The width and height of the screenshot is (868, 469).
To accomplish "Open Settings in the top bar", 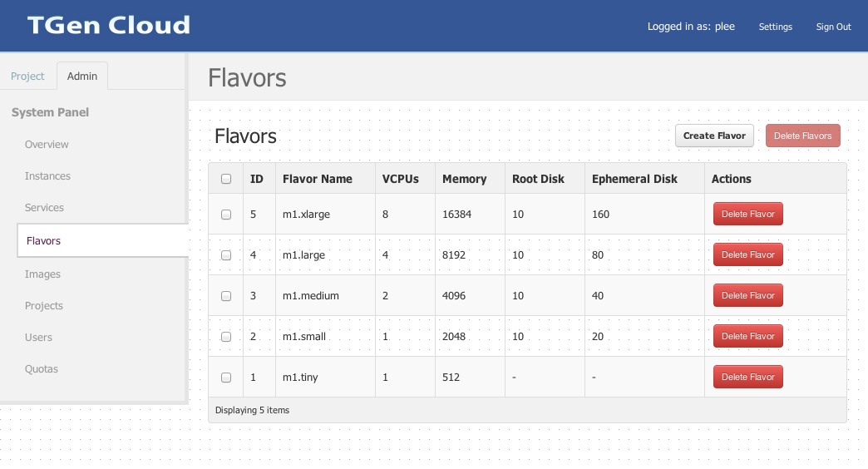I will click(x=775, y=27).
